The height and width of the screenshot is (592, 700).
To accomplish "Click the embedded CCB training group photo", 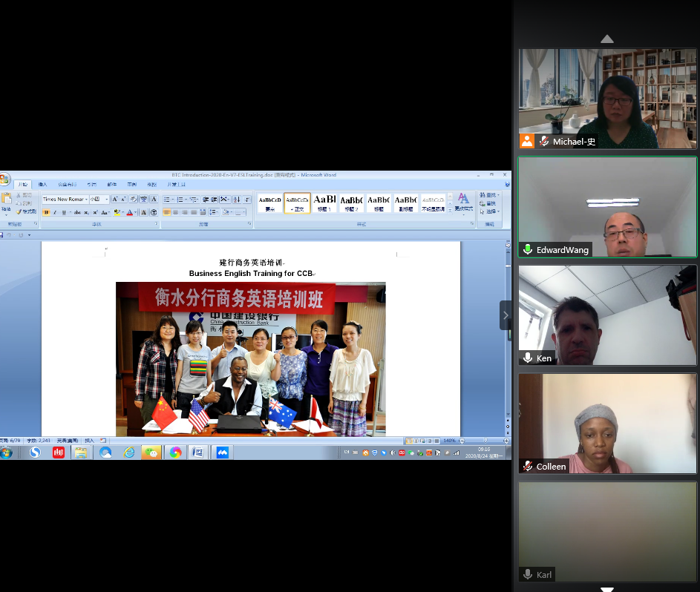I will pos(251,359).
